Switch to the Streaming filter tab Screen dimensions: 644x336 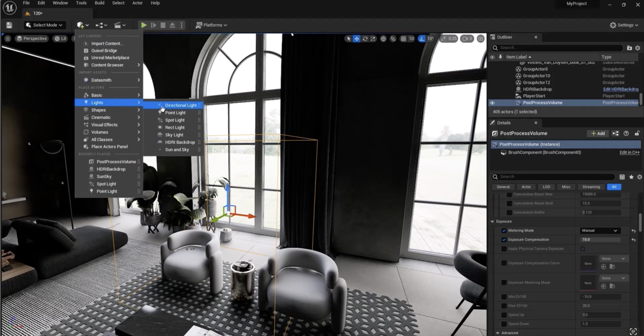pos(591,187)
